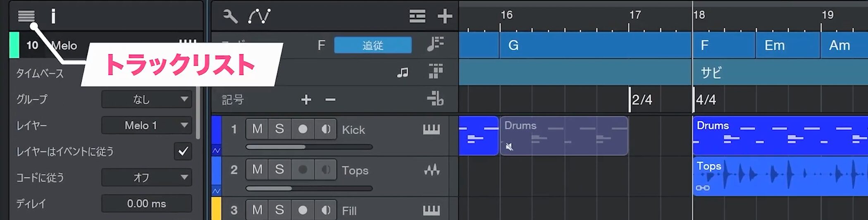Screen dimensions: 868x220
Task: Click the inspector info icon
Action: (53, 17)
